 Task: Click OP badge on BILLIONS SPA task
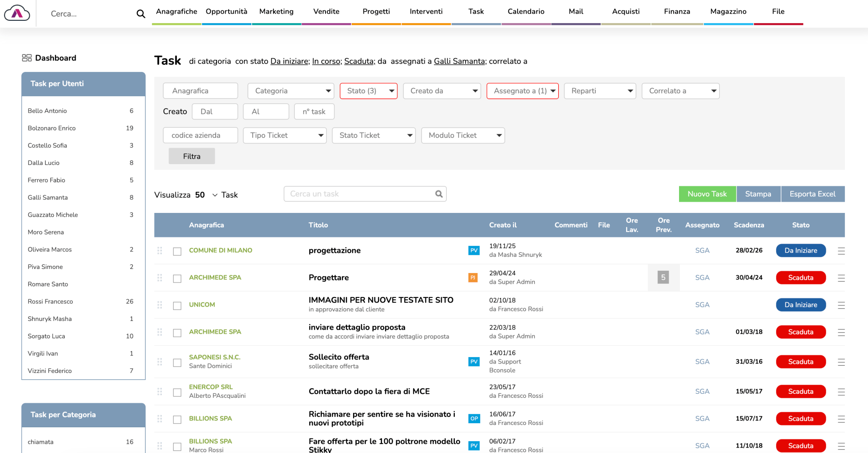click(474, 419)
